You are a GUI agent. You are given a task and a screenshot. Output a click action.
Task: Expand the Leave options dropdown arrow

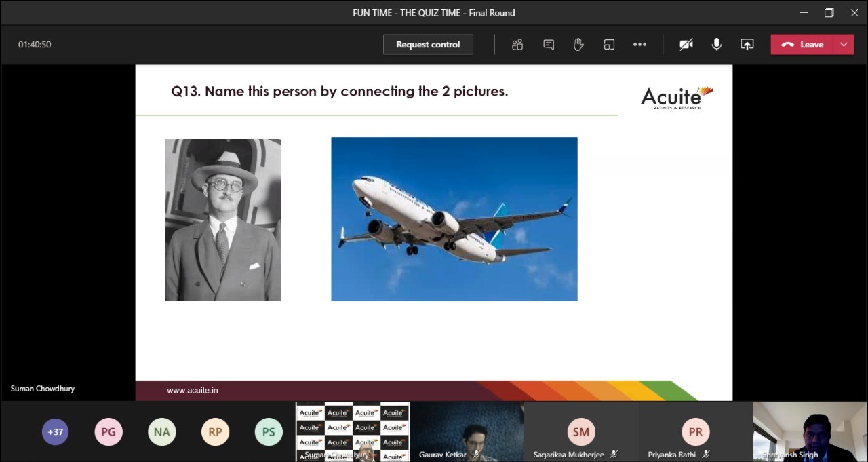[844, 45]
